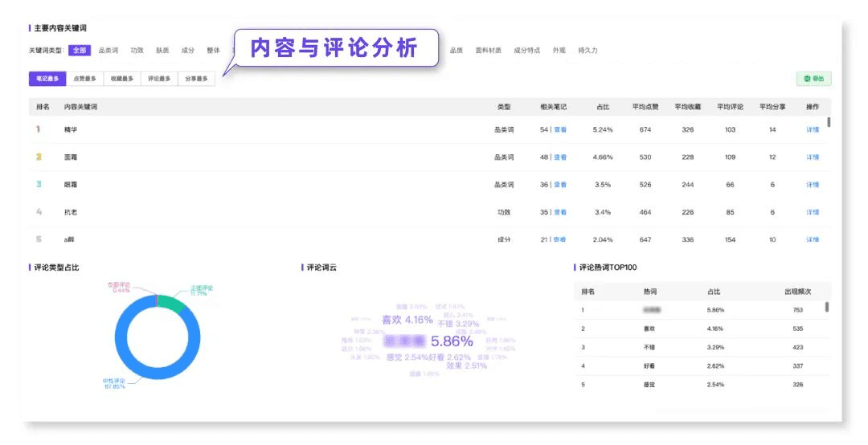Screen dimensions: 868x445
Task: Select the 全部 keyword type filter
Action: (x=80, y=51)
